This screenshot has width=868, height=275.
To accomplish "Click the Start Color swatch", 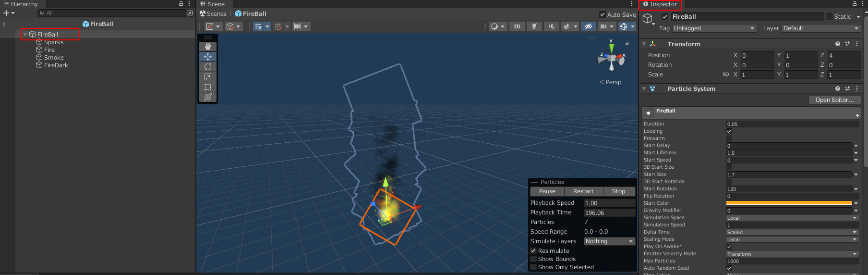I will [789, 203].
